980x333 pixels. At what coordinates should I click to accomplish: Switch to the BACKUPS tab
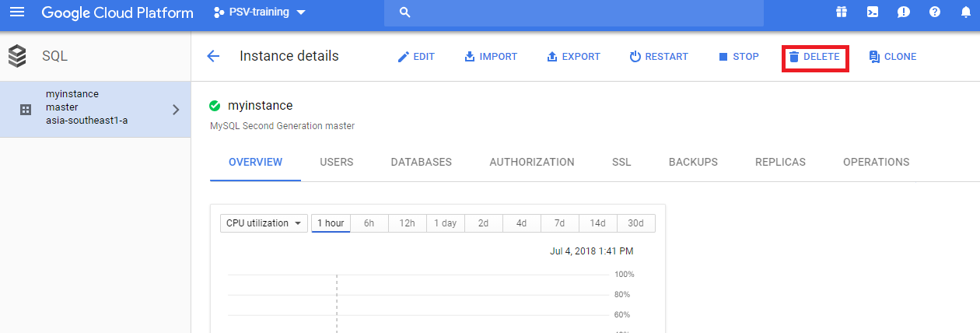point(693,163)
